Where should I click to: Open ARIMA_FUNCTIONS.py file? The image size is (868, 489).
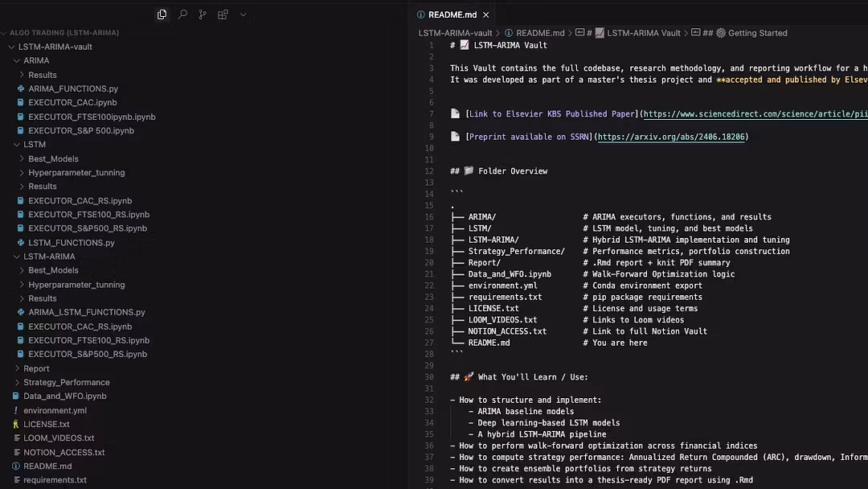(73, 88)
